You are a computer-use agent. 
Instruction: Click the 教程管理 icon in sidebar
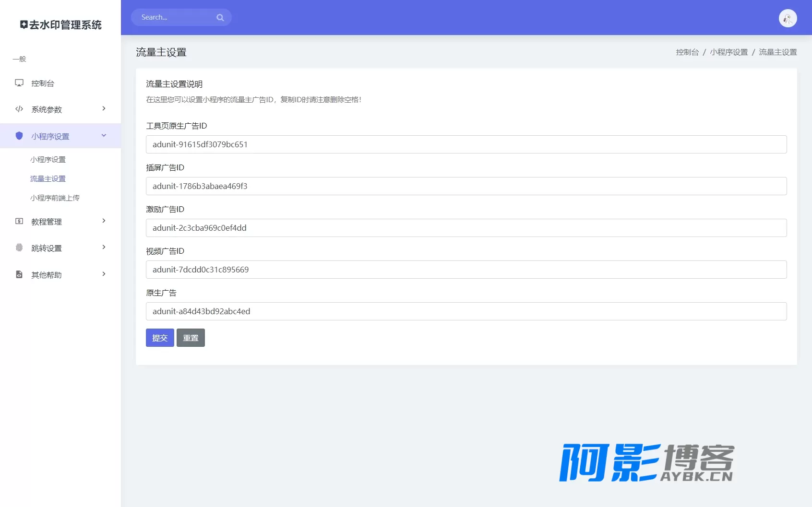(x=19, y=221)
